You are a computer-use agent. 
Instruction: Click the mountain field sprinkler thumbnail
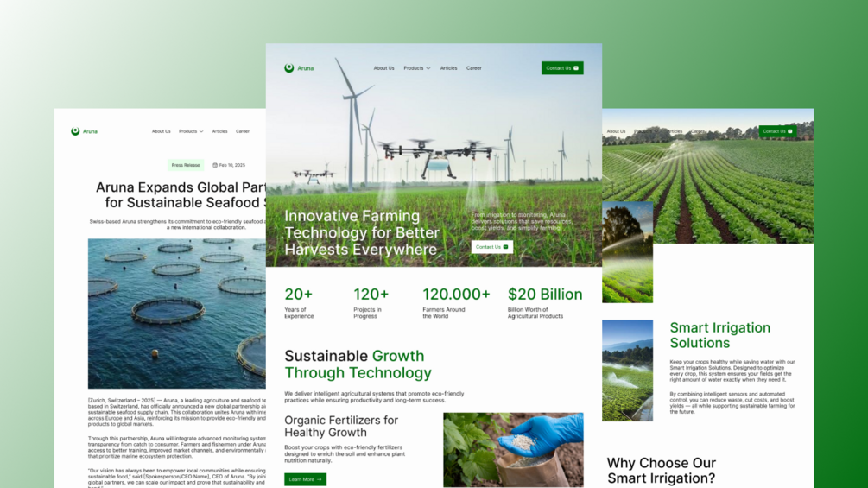(x=627, y=371)
